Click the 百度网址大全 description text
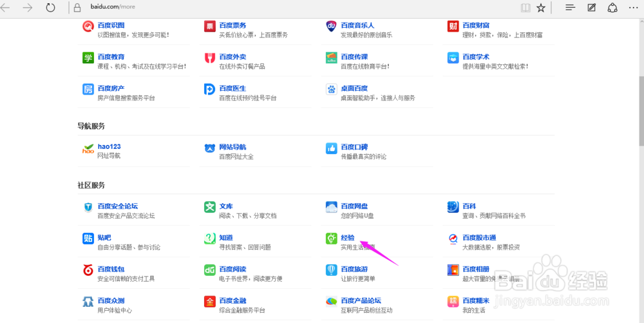The image size is (644, 323). point(236,157)
